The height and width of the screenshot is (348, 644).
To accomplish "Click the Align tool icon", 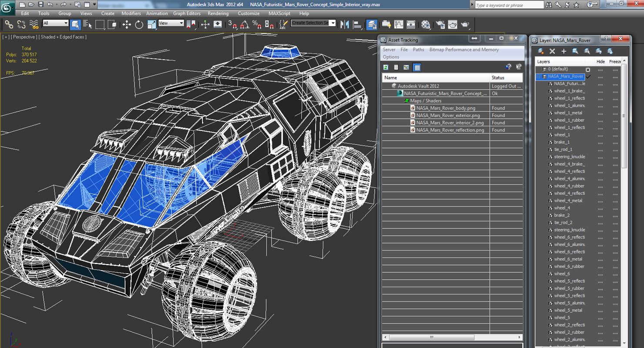I will (x=357, y=24).
